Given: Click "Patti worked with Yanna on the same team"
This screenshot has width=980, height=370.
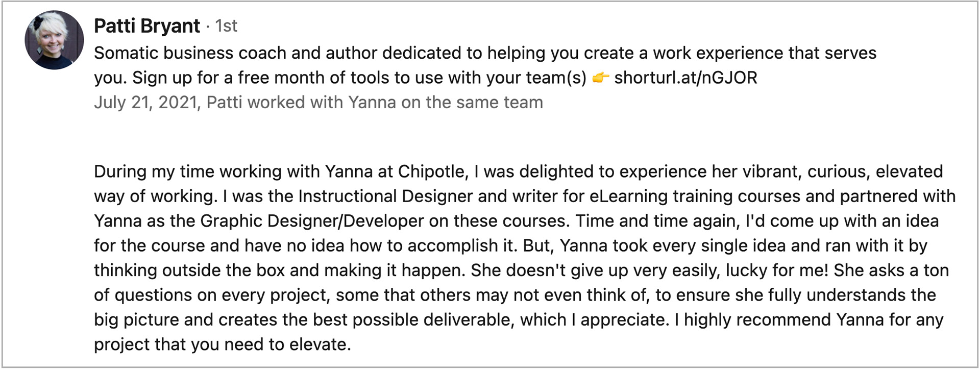Looking at the screenshot, I should (375, 103).
